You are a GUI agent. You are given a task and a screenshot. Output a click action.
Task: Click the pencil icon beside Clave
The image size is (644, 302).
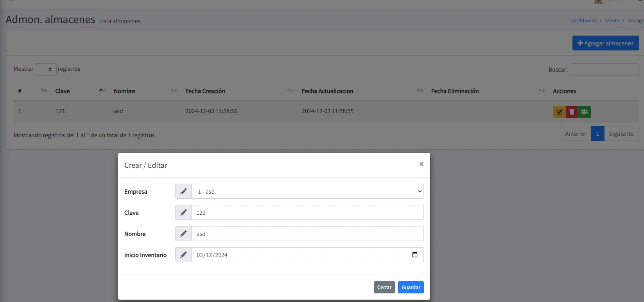[x=183, y=213]
